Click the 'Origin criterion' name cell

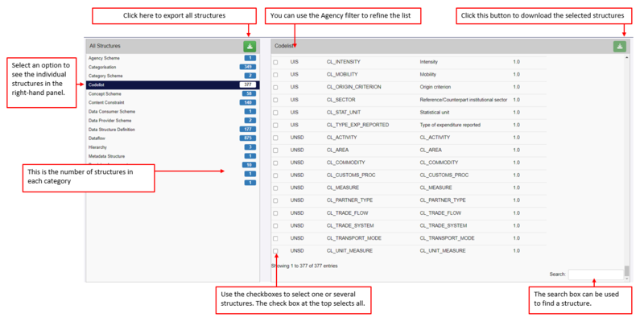pos(435,87)
